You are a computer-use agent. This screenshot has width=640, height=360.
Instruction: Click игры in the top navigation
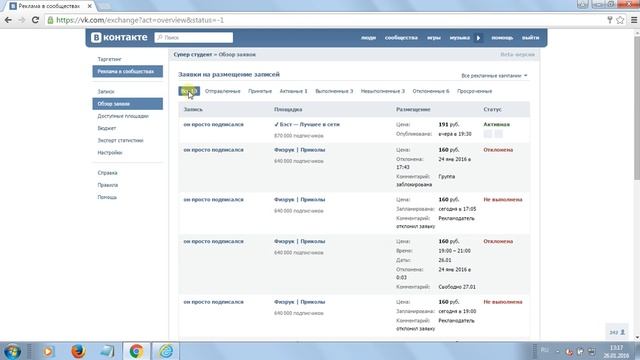click(434, 38)
